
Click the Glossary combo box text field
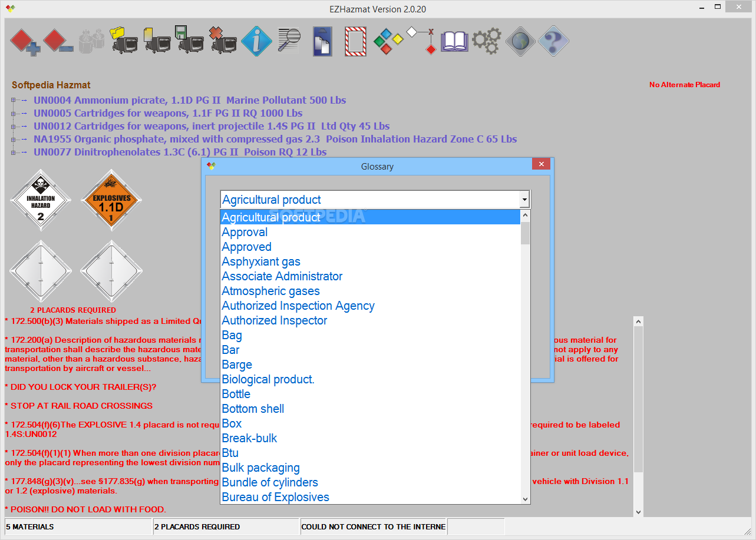370,200
